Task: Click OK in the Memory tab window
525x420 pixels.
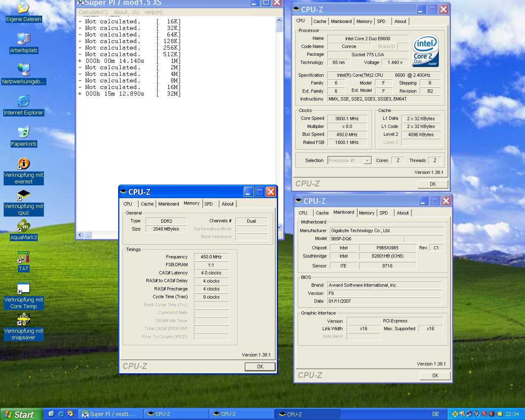Action: coord(260,367)
